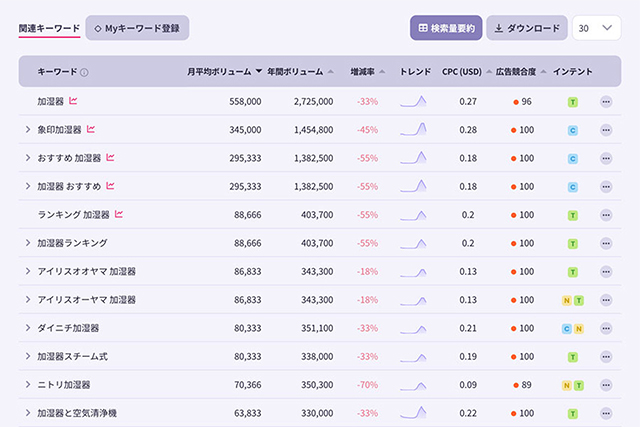Viewport: 640px width, 427px height.
Task: Open the more options menu for ニトリ加湿器 row
Action: tap(606, 385)
